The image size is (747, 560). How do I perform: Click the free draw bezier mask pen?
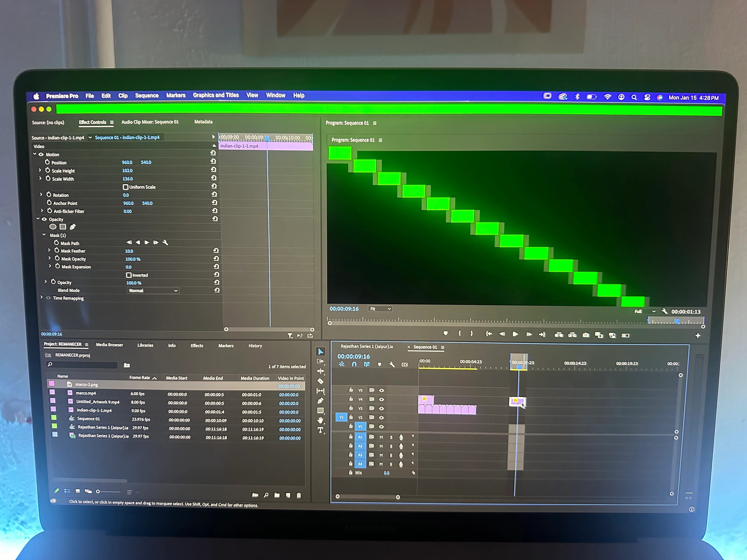[x=73, y=227]
